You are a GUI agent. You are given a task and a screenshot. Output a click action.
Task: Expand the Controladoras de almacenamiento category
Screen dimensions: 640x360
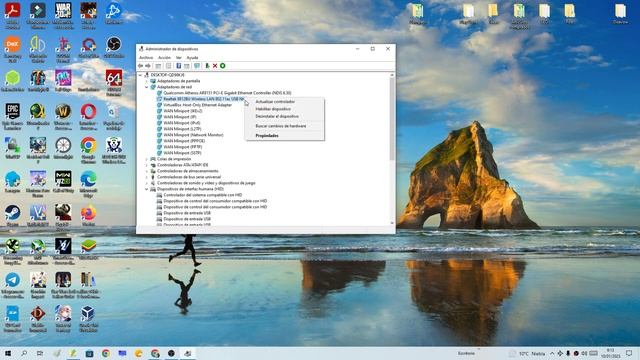pos(147,171)
